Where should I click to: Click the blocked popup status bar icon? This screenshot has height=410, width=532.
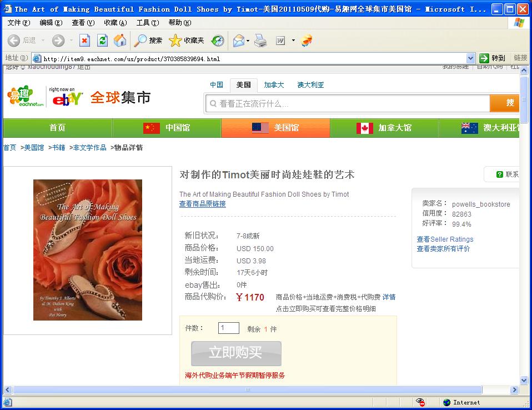click(420, 402)
